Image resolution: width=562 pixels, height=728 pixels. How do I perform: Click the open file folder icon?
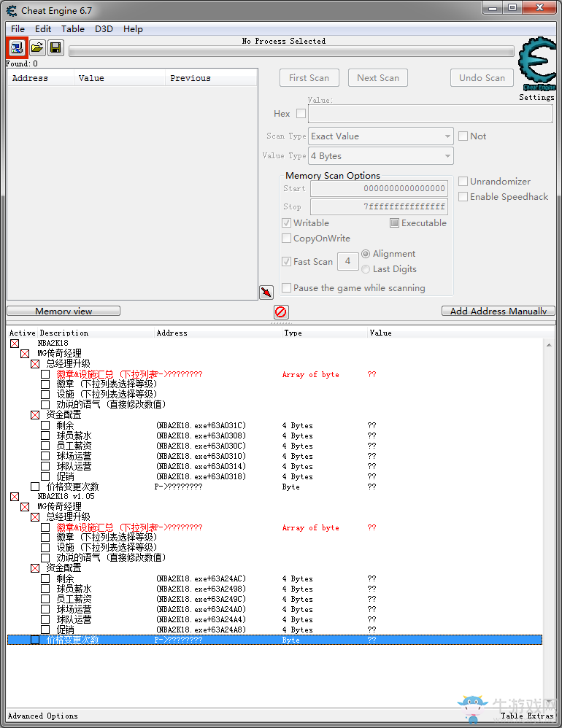pyautogui.click(x=36, y=47)
